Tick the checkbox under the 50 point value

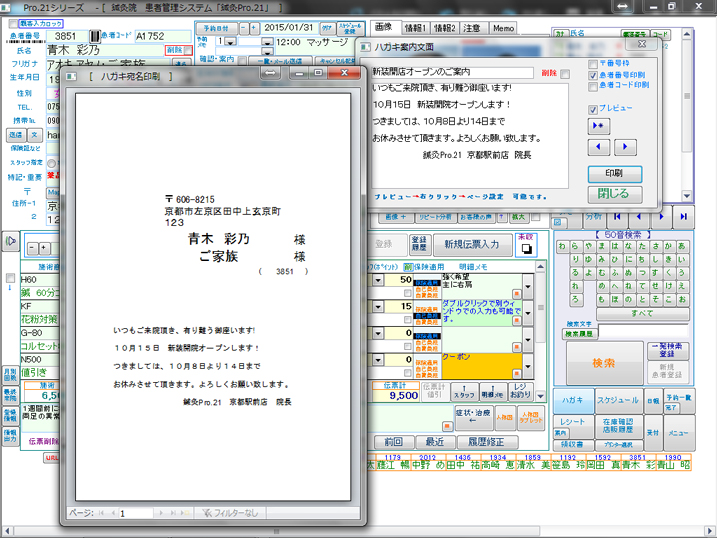pos(407,293)
